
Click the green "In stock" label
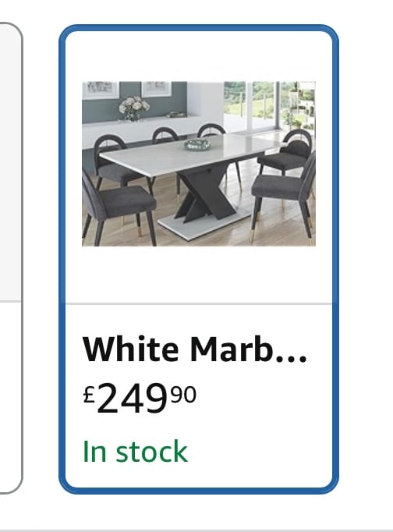(136, 451)
